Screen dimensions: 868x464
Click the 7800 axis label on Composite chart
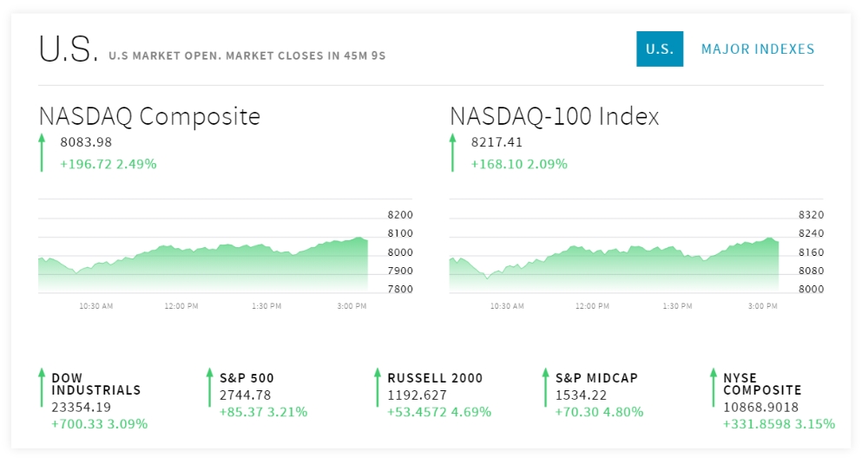point(400,289)
